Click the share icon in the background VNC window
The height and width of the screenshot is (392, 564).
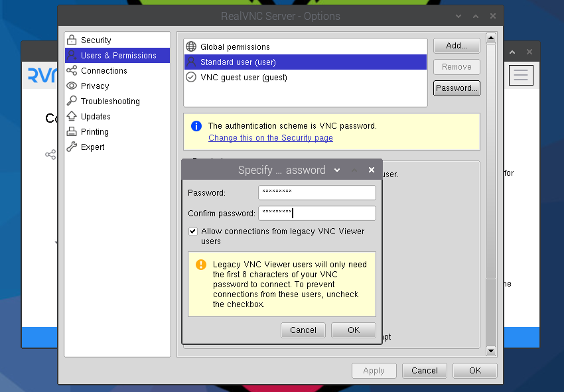pyautogui.click(x=50, y=155)
